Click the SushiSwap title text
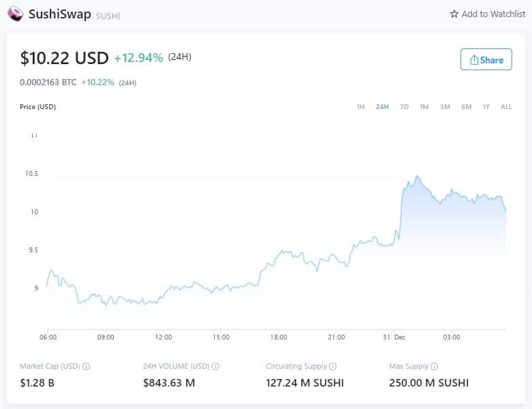This screenshot has height=409, width=532. 60,14
